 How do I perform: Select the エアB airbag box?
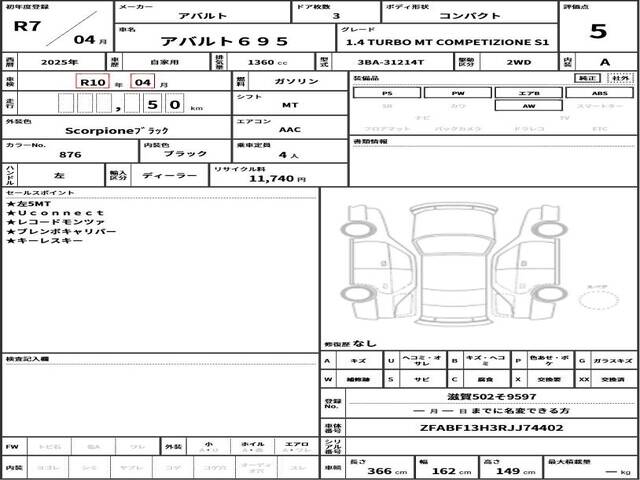pos(528,92)
